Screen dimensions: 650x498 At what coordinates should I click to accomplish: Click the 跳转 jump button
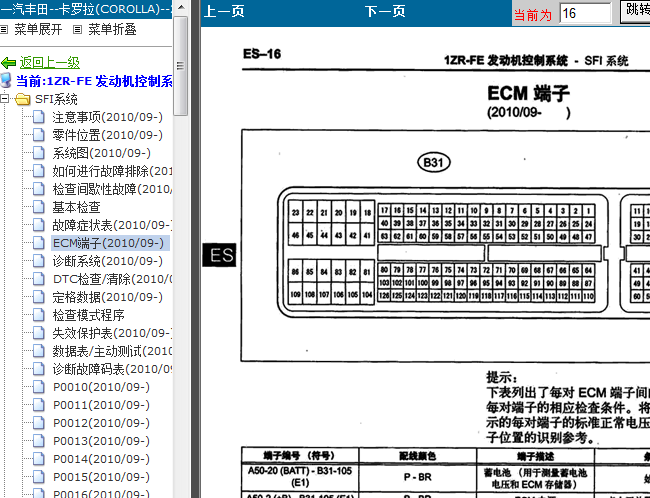(635, 10)
